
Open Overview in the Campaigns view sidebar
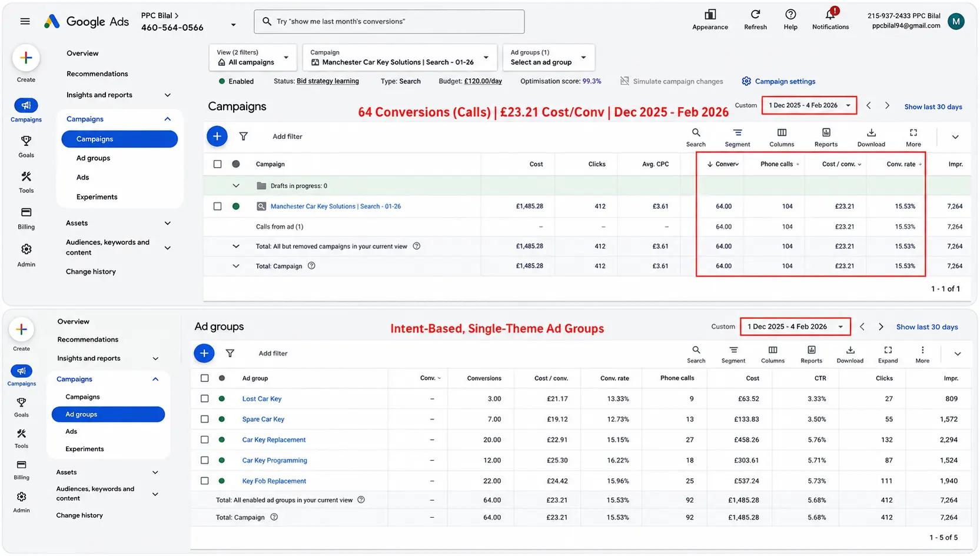point(82,54)
